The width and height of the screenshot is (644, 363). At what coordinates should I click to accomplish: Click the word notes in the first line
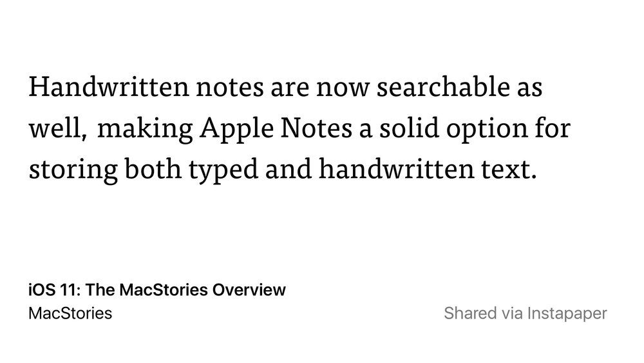click(230, 88)
